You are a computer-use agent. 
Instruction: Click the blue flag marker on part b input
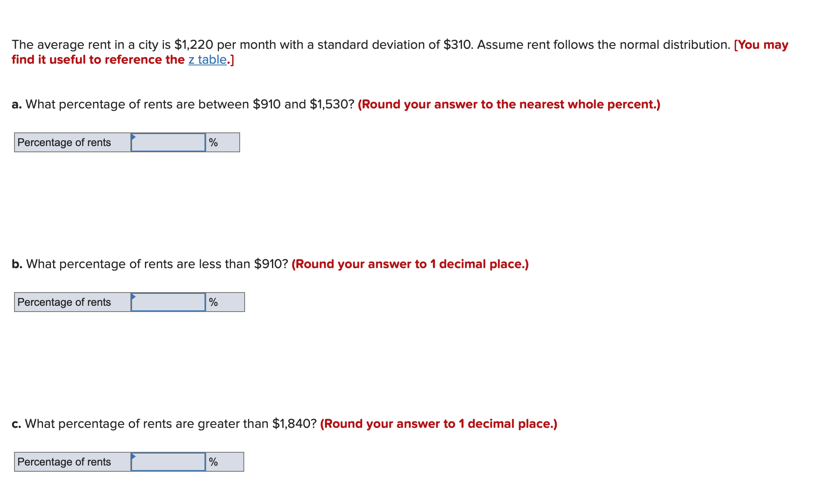click(x=133, y=296)
